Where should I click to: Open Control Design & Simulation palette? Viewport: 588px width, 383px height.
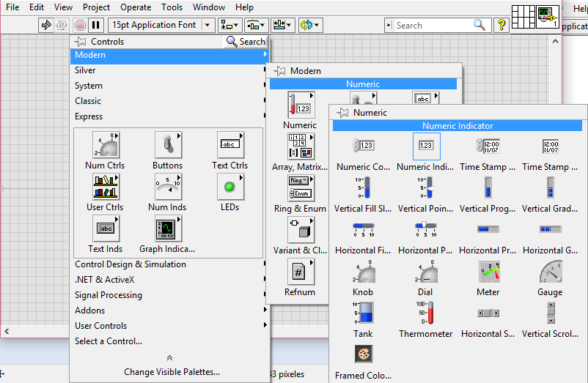pos(169,264)
